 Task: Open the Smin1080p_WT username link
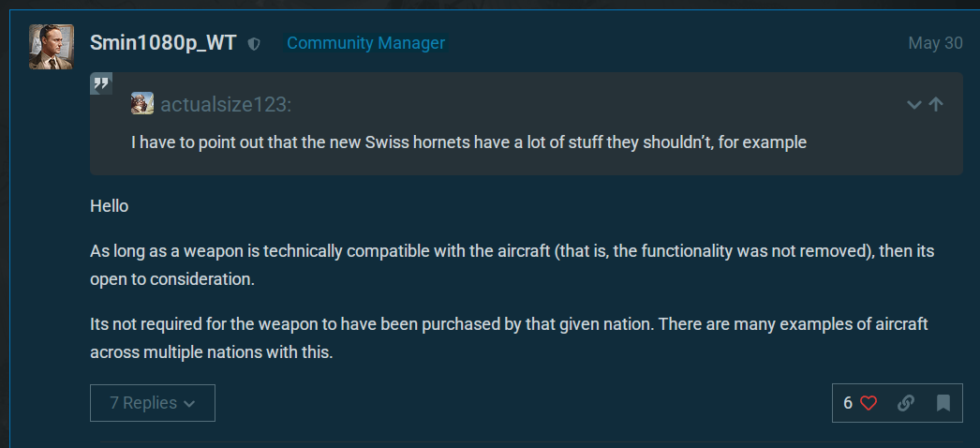pos(163,43)
